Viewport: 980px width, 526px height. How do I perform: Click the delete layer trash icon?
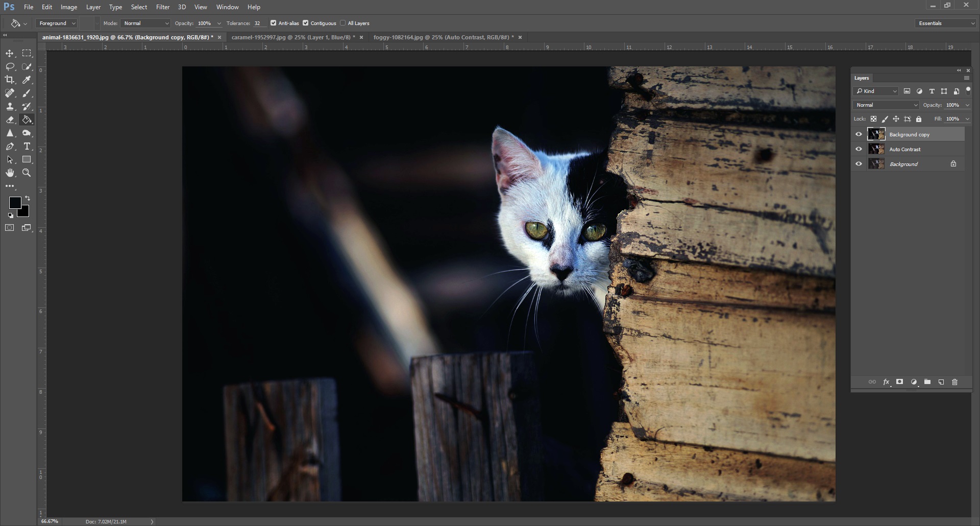coord(954,382)
